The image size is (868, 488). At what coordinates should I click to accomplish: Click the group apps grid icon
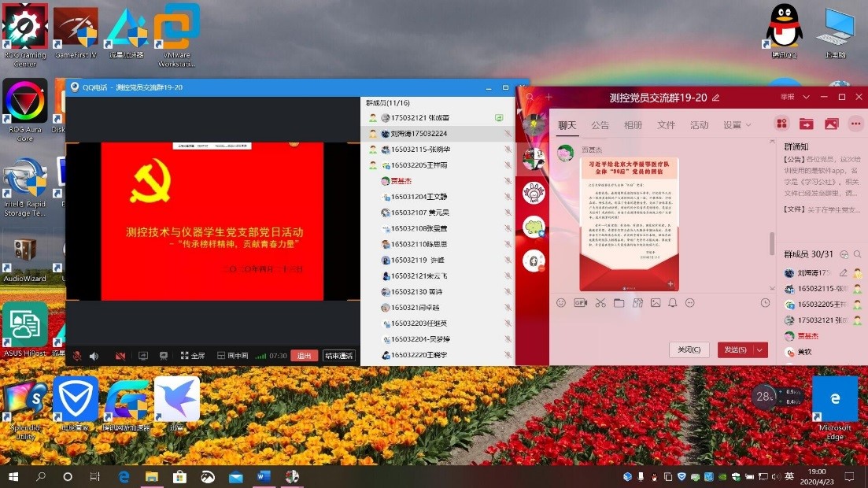coord(781,124)
